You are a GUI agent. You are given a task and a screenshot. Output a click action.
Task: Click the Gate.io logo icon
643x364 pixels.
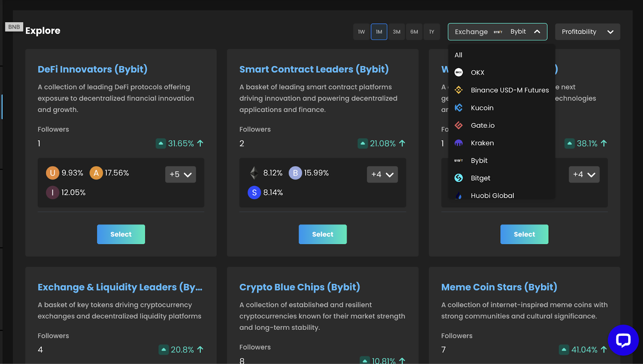point(459,125)
